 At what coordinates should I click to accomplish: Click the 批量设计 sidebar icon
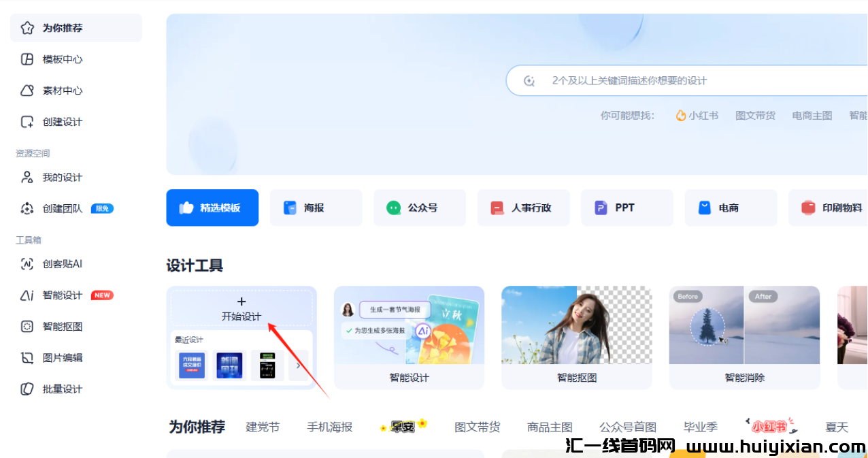coord(27,389)
